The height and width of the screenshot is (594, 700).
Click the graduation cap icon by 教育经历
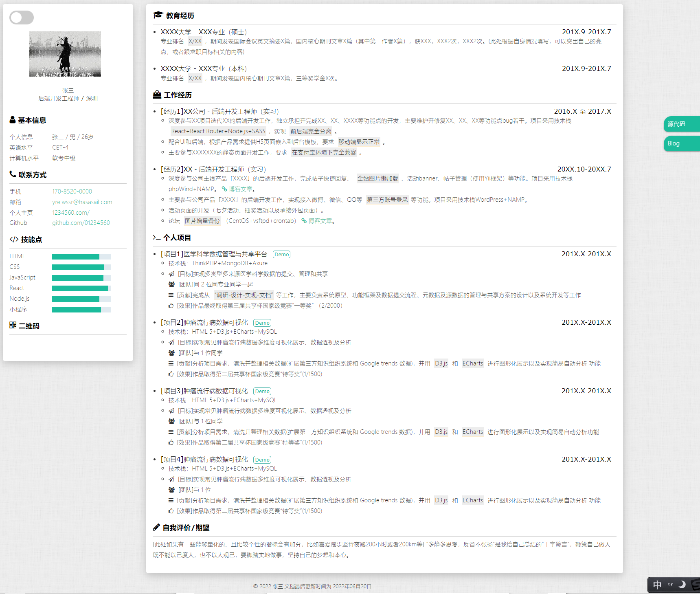(x=158, y=15)
